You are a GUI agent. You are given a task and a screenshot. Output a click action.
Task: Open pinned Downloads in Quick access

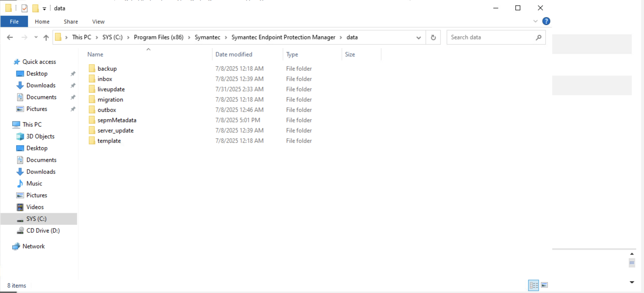pyautogui.click(x=41, y=85)
